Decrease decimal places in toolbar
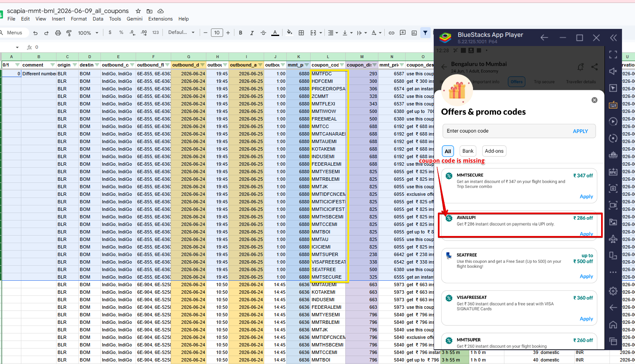Screen dimensions: 635x364 pos(132,33)
